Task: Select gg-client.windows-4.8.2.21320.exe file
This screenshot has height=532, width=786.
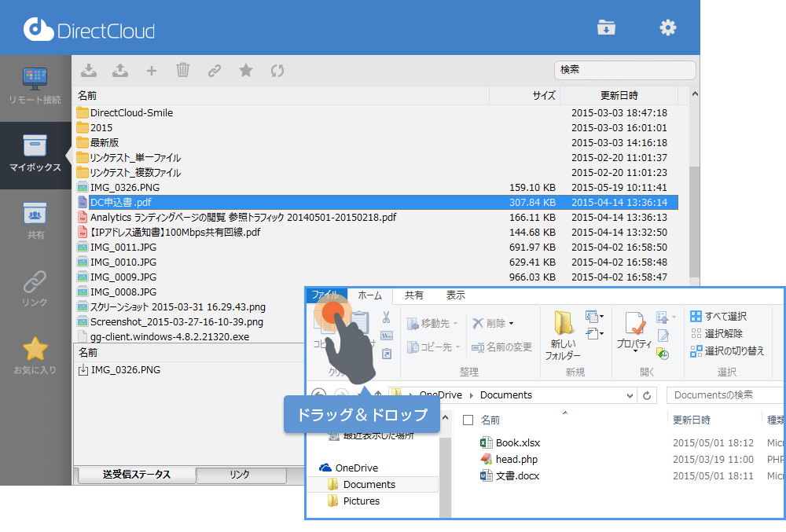Action: pos(170,336)
